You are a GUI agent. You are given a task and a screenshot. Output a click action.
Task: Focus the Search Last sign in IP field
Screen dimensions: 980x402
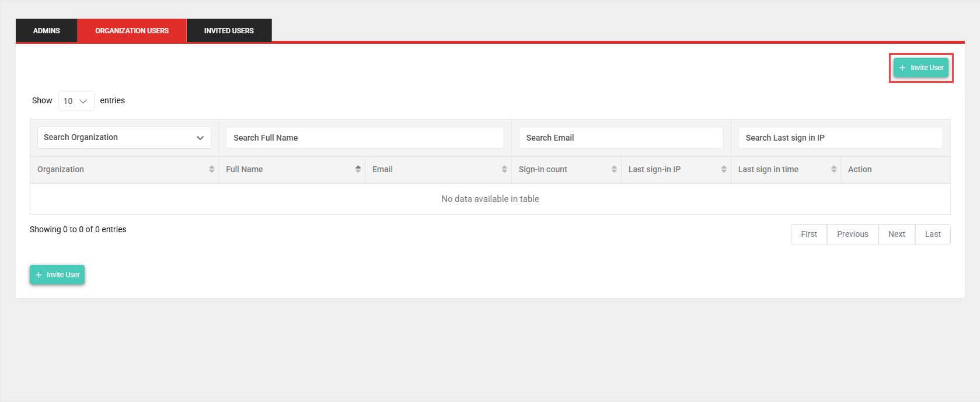[840, 138]
